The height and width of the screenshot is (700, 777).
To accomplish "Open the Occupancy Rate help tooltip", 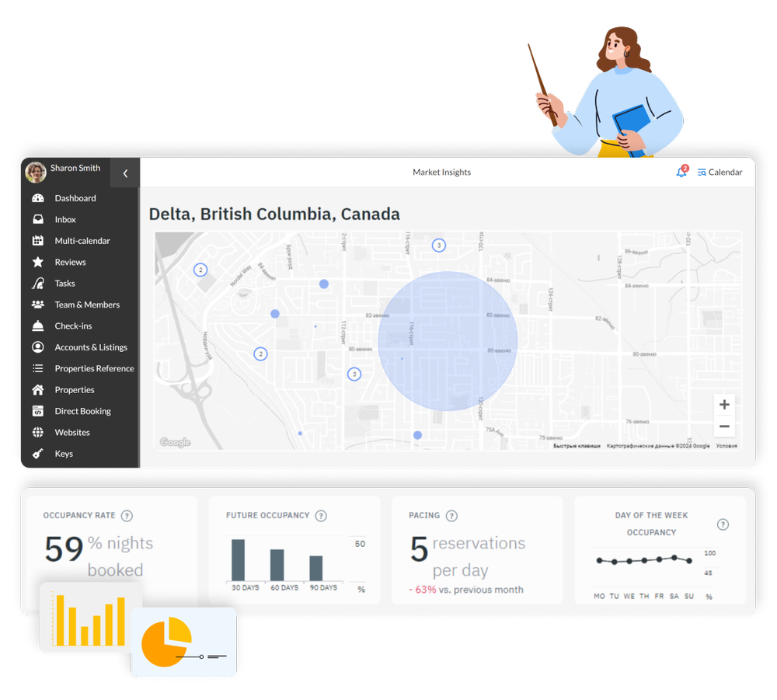I will [127, 515].
